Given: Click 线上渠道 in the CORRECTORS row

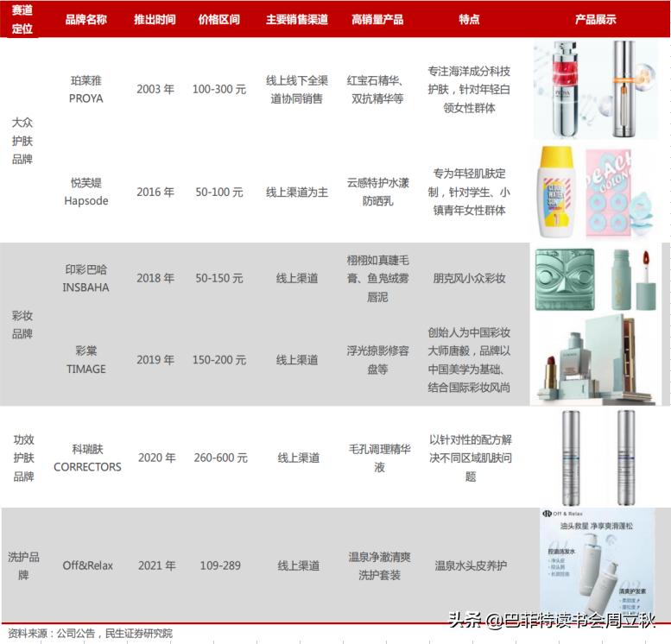Looking at the screenshot, I should point(299,458).
